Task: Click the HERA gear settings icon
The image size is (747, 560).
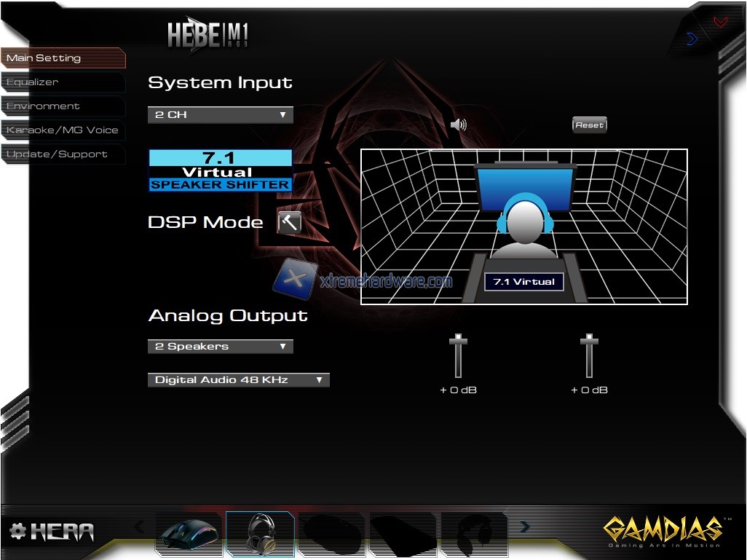Action: pos(17,532)
